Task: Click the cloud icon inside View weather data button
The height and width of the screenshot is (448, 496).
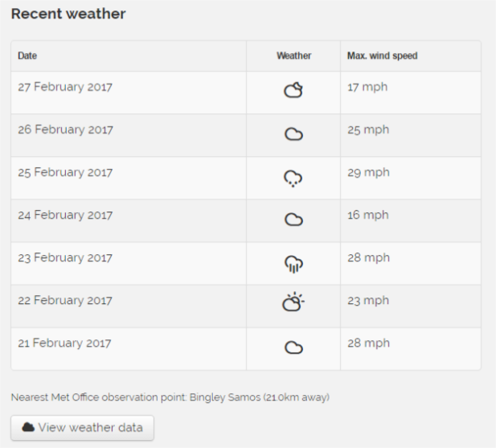Action: click(28, 427)
